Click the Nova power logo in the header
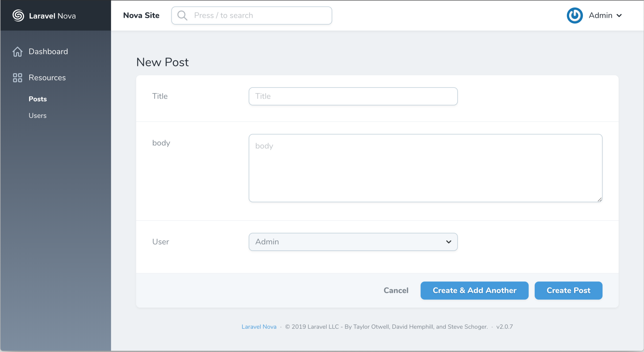 coord(575,15)
